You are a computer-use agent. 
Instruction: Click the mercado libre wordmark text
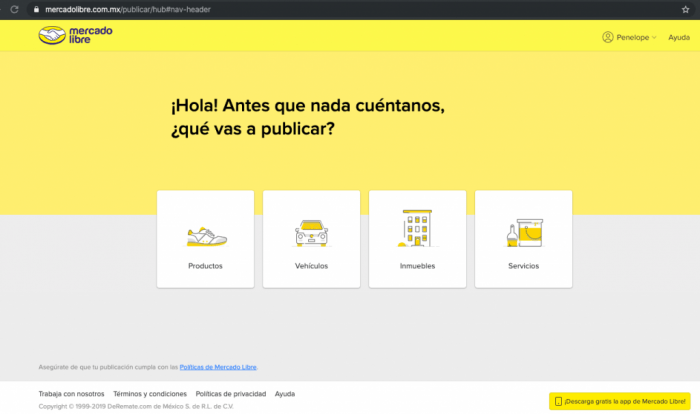[91, 35]
